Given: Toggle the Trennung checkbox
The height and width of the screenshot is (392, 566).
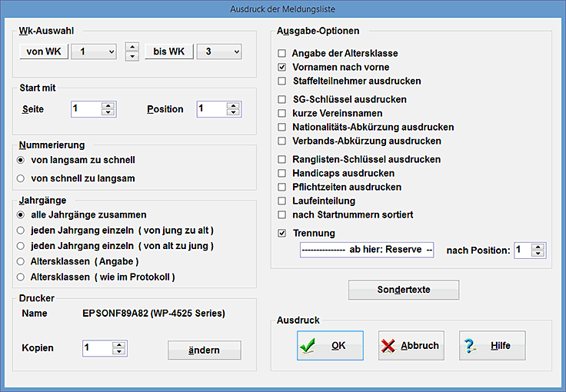Looking at the screenshot, I should (282, 234).
